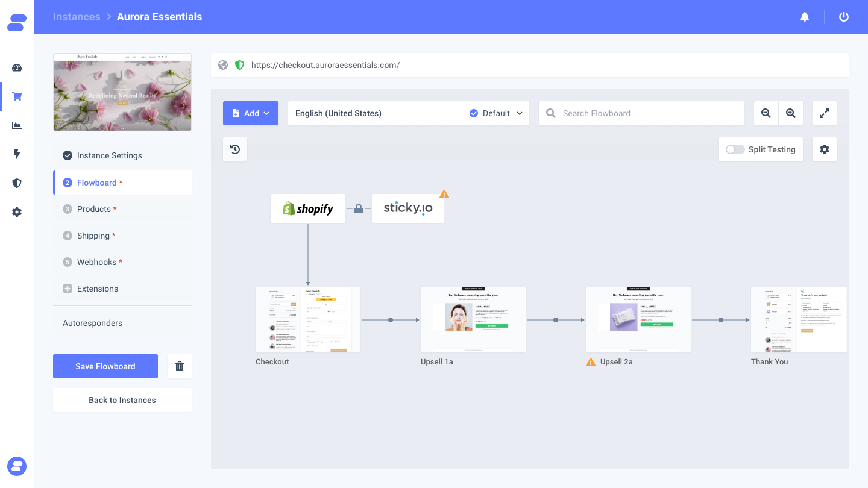Open the shield sidebar icon
The width and height of the screenshot is (868, 488).
pyautogui.click(x=17, y=183)
